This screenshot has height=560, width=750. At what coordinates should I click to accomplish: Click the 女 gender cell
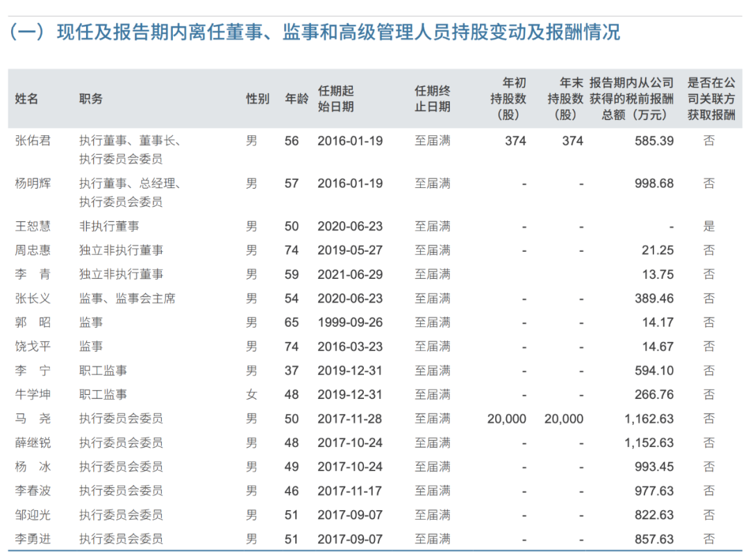[x=251, y=395]
